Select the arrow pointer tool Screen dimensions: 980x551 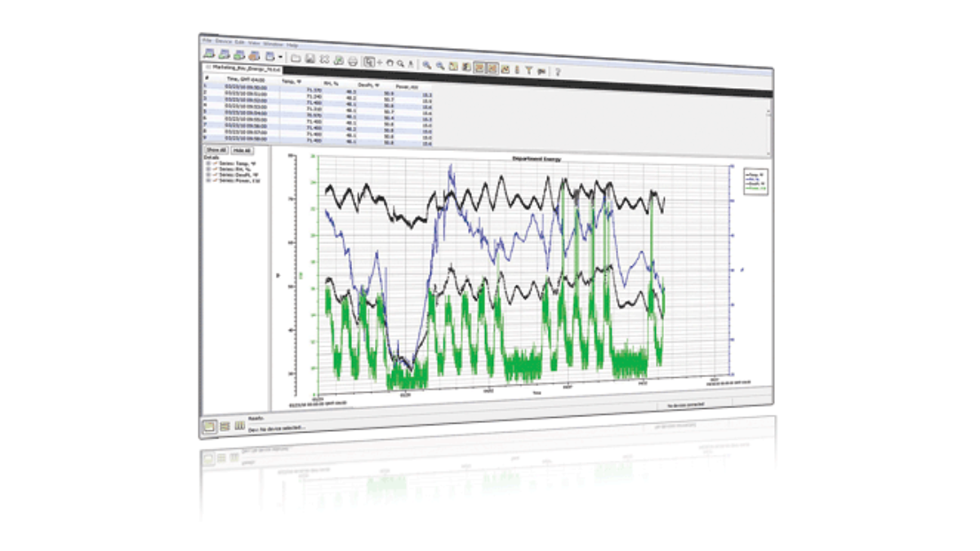[x=369, y=62]
